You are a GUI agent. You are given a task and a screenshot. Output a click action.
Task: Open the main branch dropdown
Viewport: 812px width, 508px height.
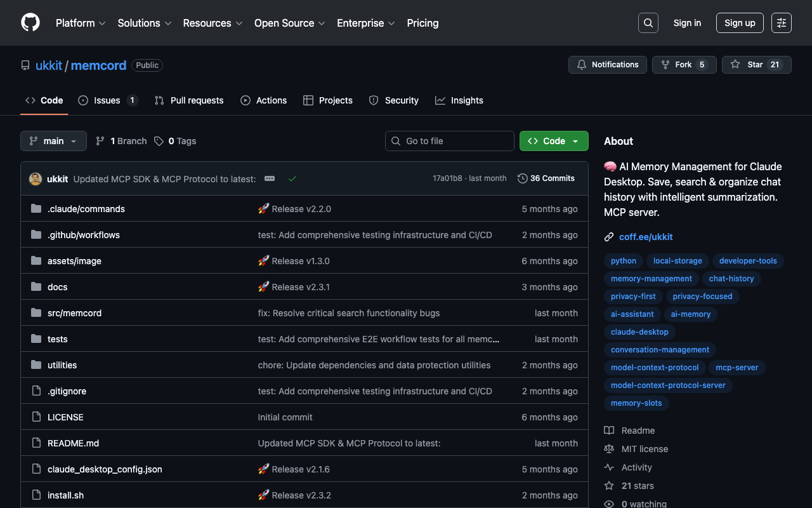(x=53, y=141)
